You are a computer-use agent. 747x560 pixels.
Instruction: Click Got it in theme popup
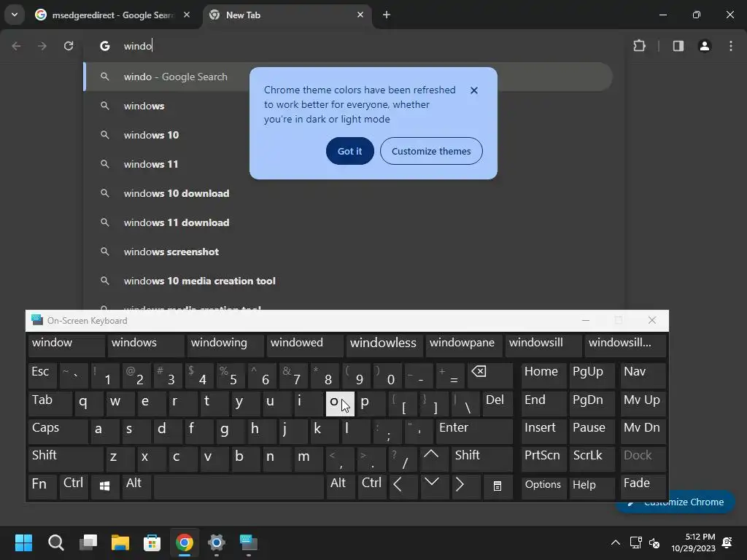(x=349, y=151)
